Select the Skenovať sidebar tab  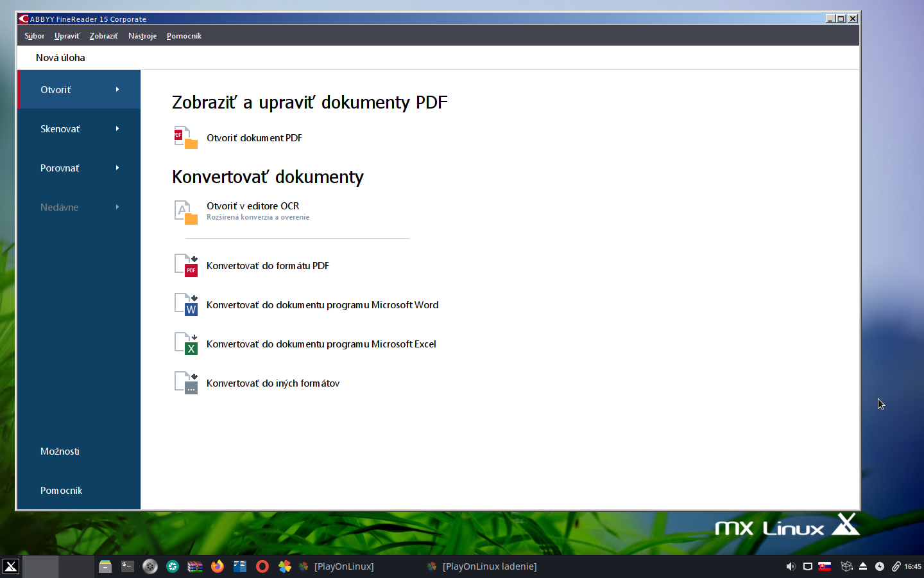[x=79, y=128]
